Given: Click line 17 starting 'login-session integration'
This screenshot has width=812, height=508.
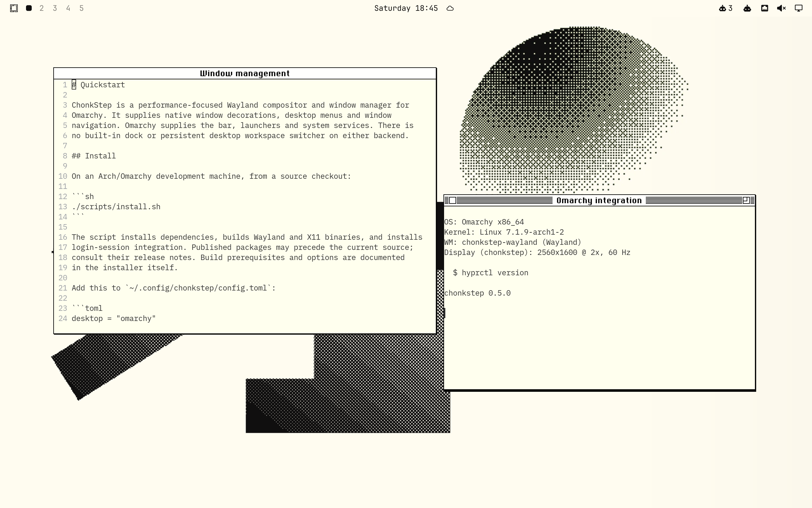Looking at the screenshot, I should coord(243,248).
